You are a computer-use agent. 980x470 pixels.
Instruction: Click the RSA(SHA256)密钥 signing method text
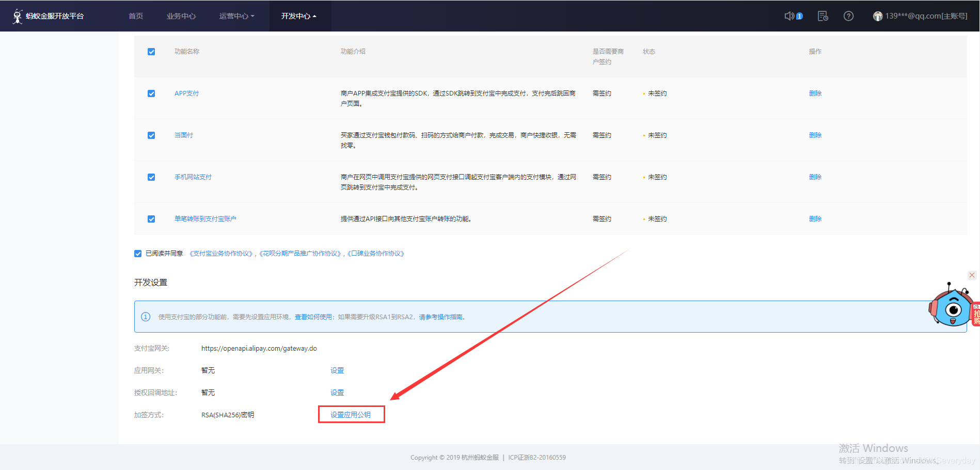[228, 415]
